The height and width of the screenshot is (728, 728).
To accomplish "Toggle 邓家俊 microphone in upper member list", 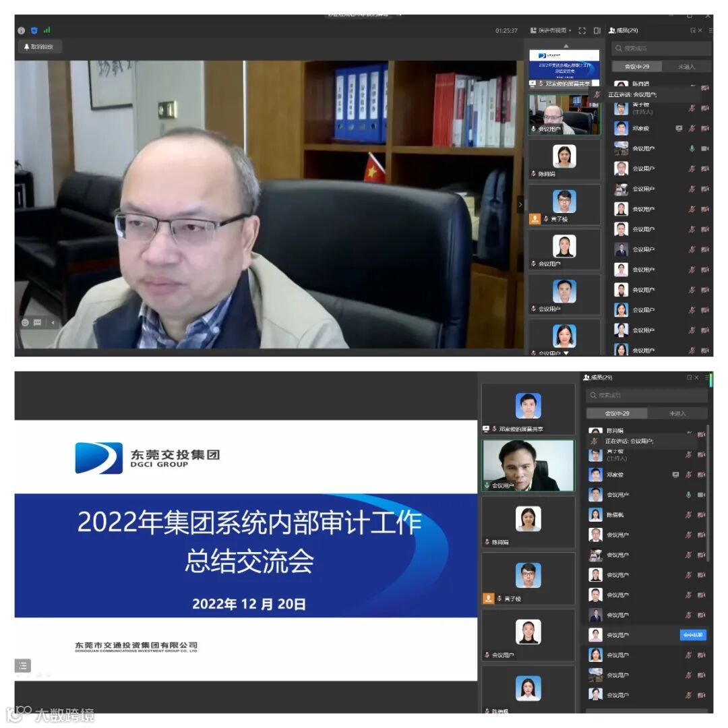I will pyautogui.click(x=692, y=129).
